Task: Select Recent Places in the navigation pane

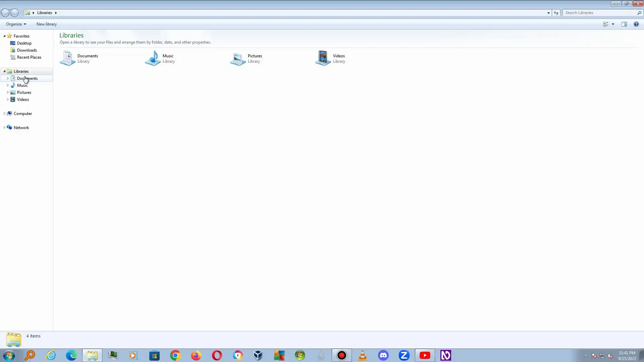Action: click(29, 57)
